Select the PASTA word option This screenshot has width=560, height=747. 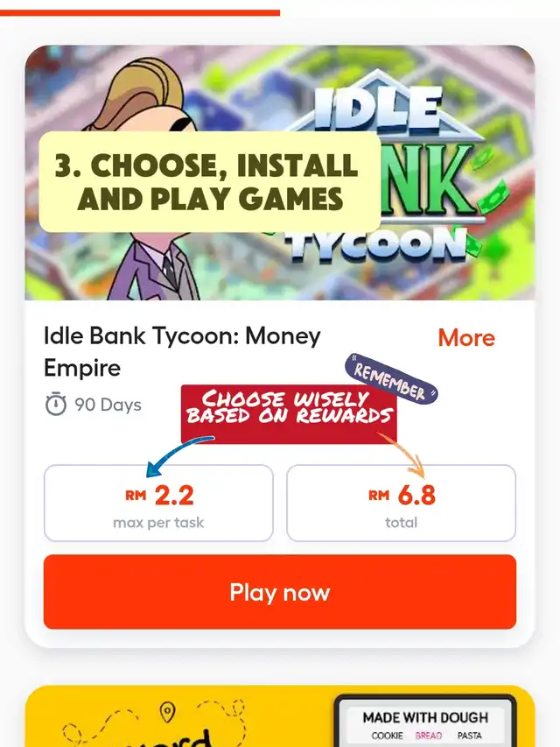pyautogui.click(x=470, y=736)
